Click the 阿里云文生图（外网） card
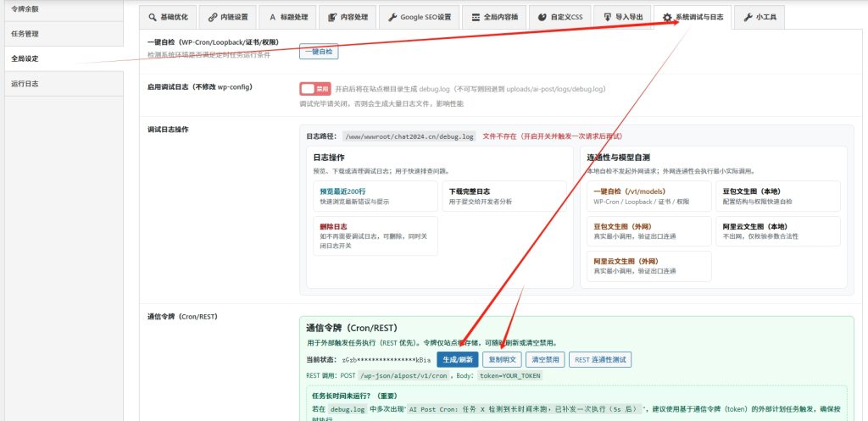Screen dimensions: 868x421 (x=649, y=266)
